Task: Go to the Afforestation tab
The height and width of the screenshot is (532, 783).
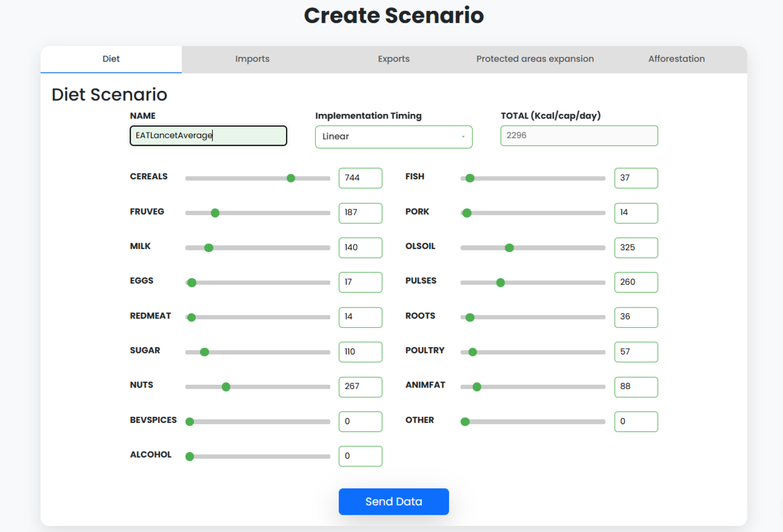Action: [676, 59]
